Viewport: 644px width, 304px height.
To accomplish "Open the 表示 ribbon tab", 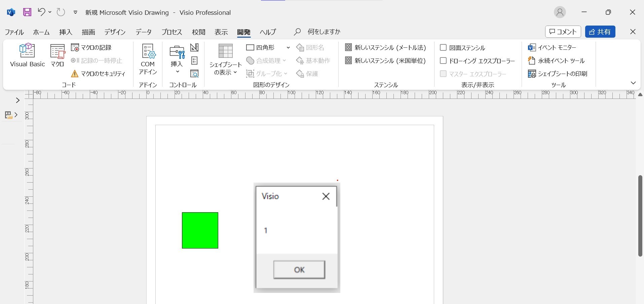I will click(221, 32).
